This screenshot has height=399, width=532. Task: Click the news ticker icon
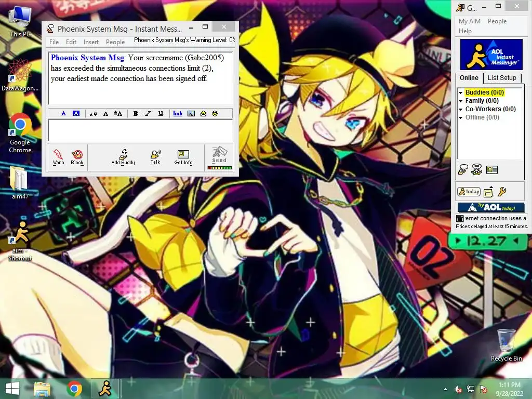[x=460, y=219]
